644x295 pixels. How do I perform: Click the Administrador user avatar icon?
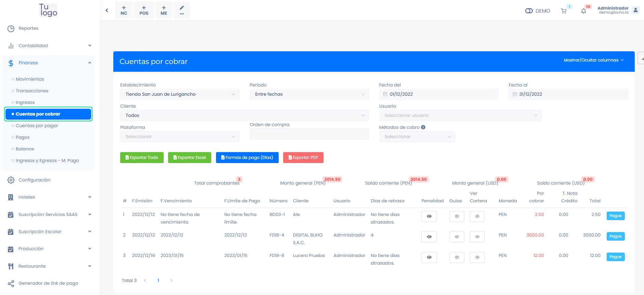[635, 10]
